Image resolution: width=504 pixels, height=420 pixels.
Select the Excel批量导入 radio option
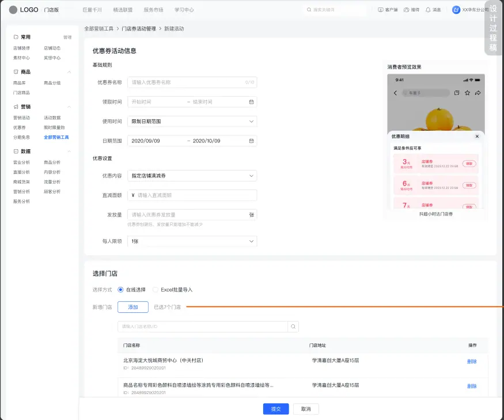(156, 290)
